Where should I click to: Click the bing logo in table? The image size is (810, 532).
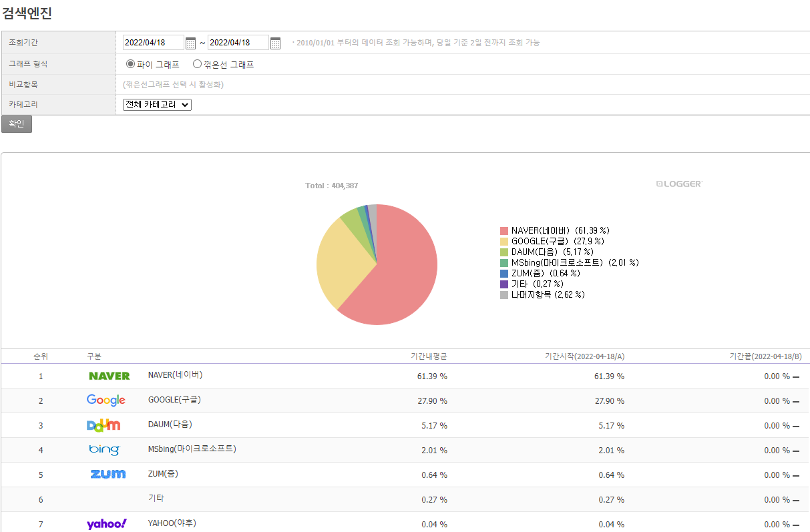tap(104, 450)
